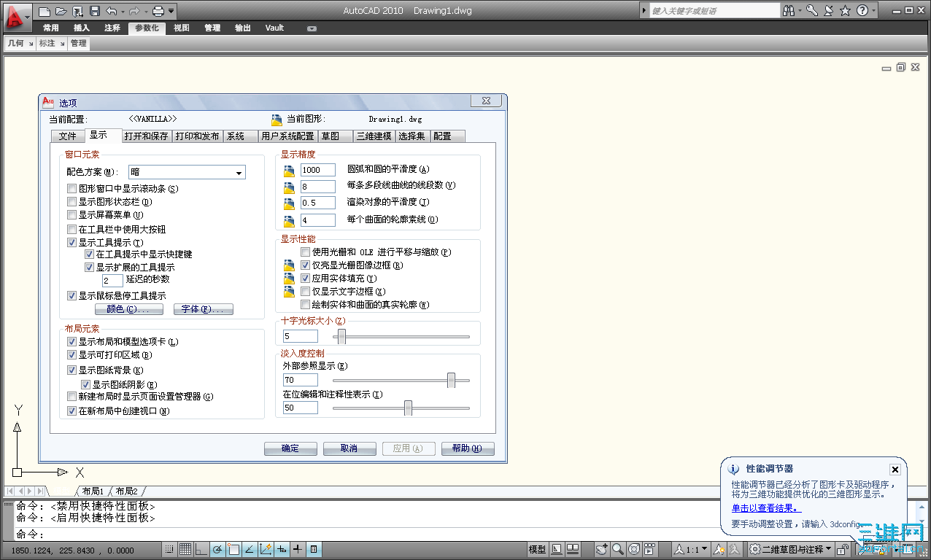Open the Zoom tool from the status bar
Viewport: 931px width, 560px height.
click(x=618, y=549)
